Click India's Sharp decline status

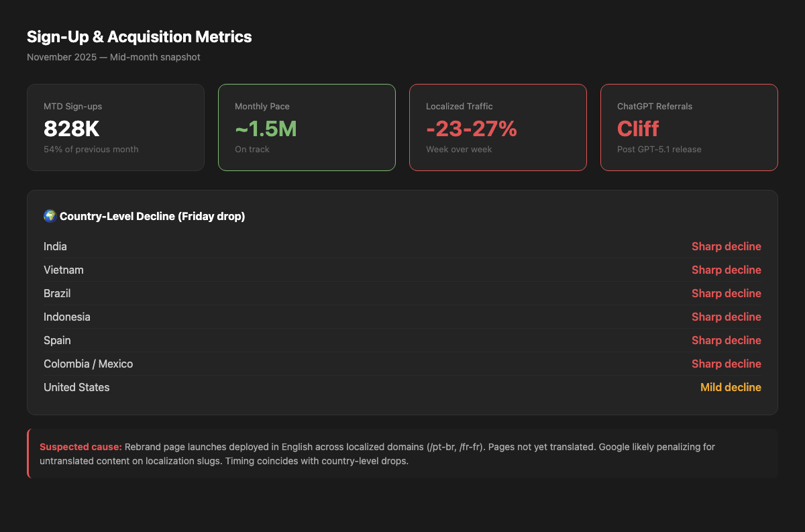point(727,246)
